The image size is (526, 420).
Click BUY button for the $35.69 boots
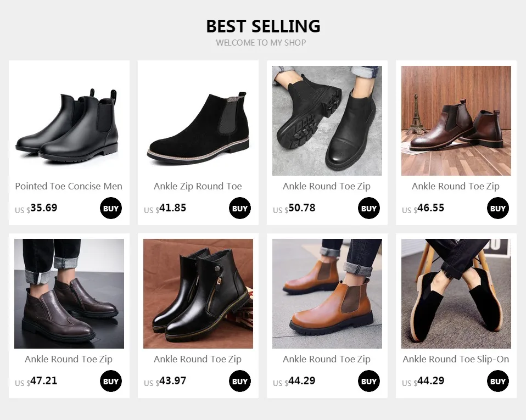111,208
